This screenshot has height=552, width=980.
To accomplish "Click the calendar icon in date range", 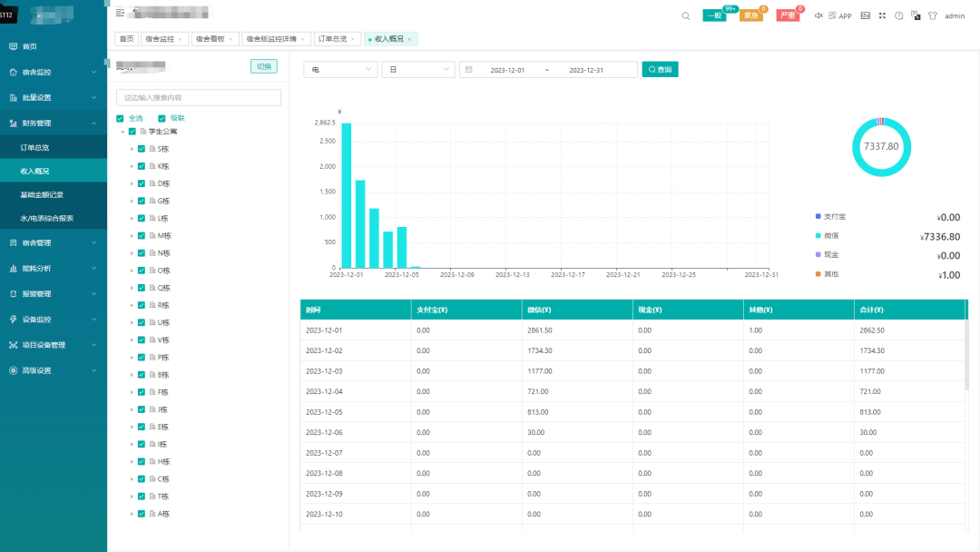I will 469,69.
